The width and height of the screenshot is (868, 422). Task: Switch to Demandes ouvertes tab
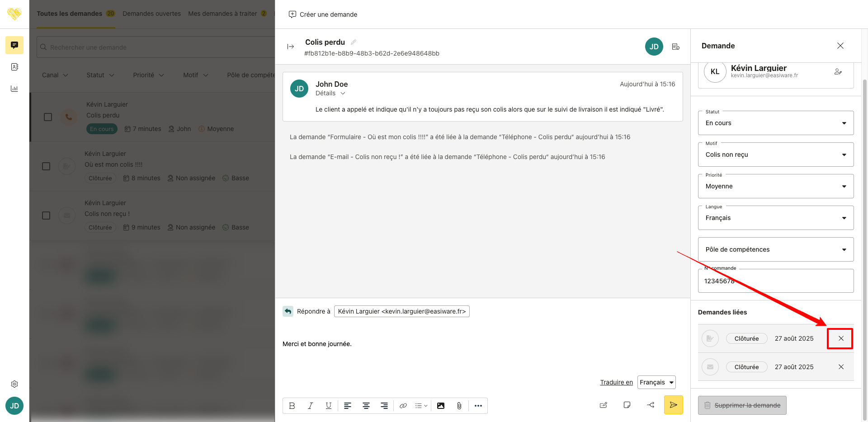point(151,14)
